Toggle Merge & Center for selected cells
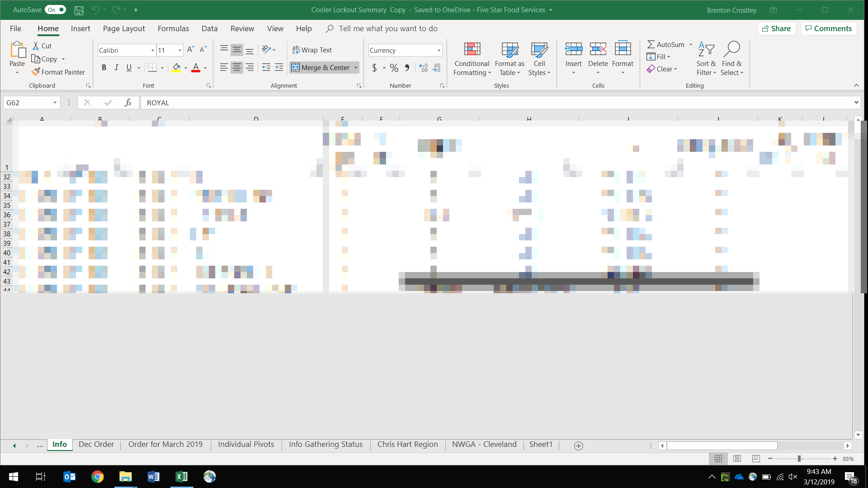Viewport: 868px width, 488px height. click(x=322, y=67)
